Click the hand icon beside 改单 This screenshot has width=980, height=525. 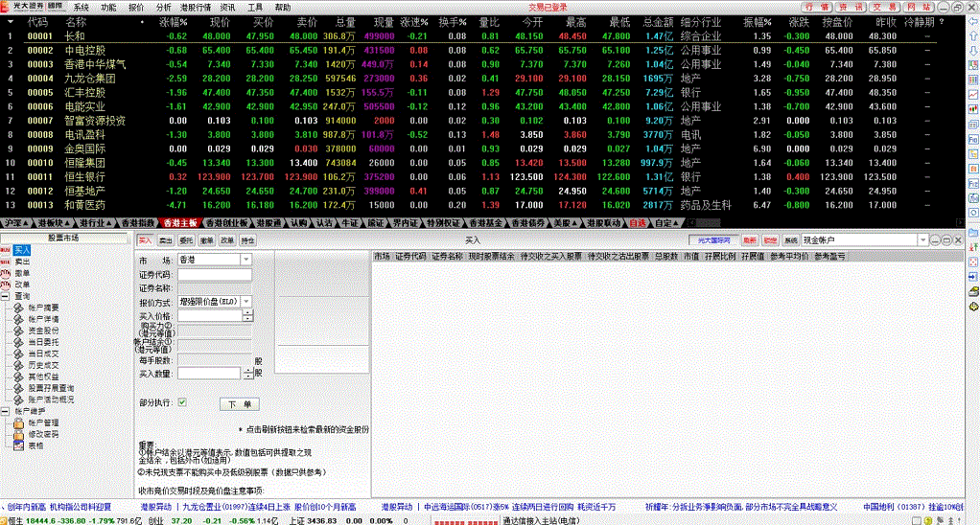6,285
